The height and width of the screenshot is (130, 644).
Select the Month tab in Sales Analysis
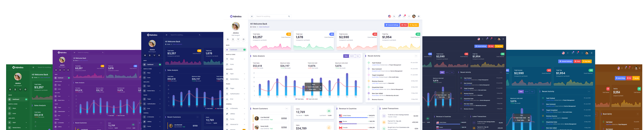click(352, 56)
